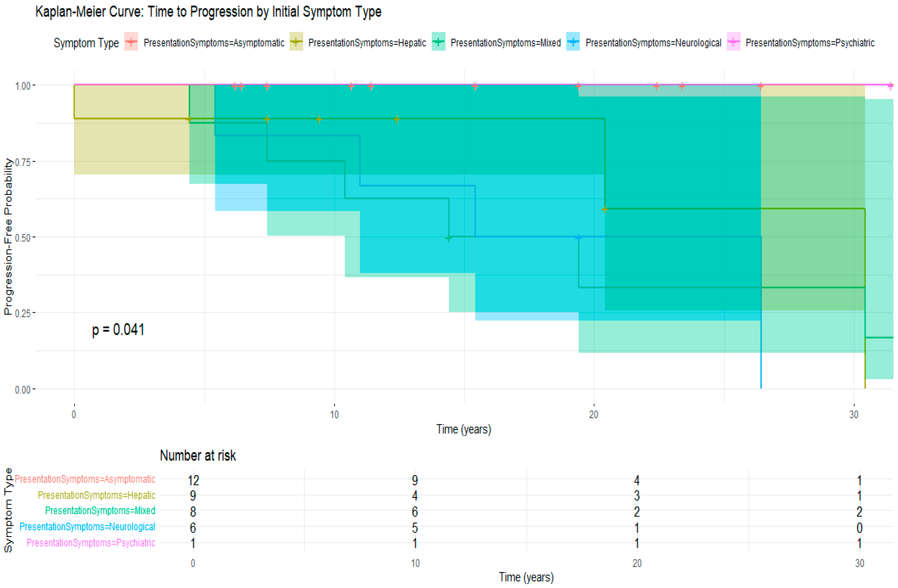The height and width of the screenshot is (588, 898).
Task: Click the Neurological legend key icon
Action: pos(573,42)
